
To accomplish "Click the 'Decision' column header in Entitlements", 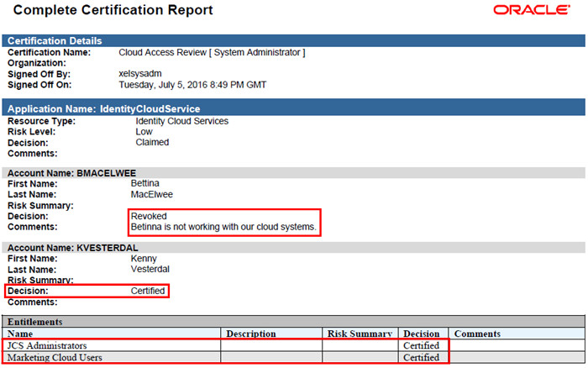I will 423,334.
